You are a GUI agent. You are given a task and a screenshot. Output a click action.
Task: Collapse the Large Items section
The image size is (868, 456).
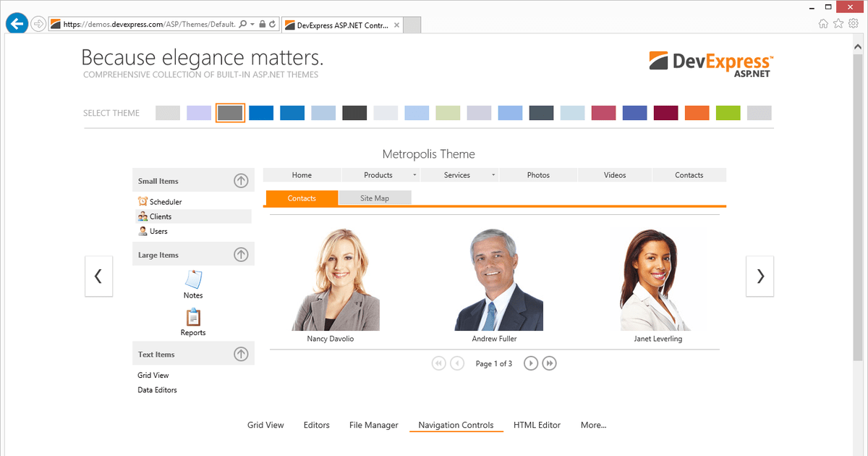tap(241, 253)
